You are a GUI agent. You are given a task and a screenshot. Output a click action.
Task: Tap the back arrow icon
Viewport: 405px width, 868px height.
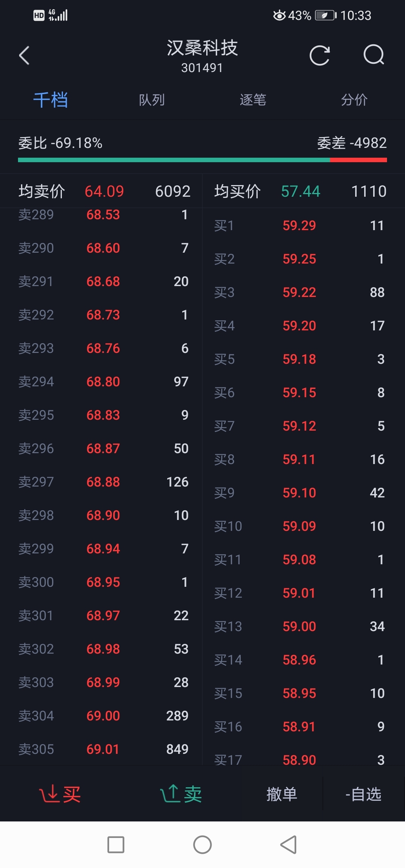(x=24, y=56)
